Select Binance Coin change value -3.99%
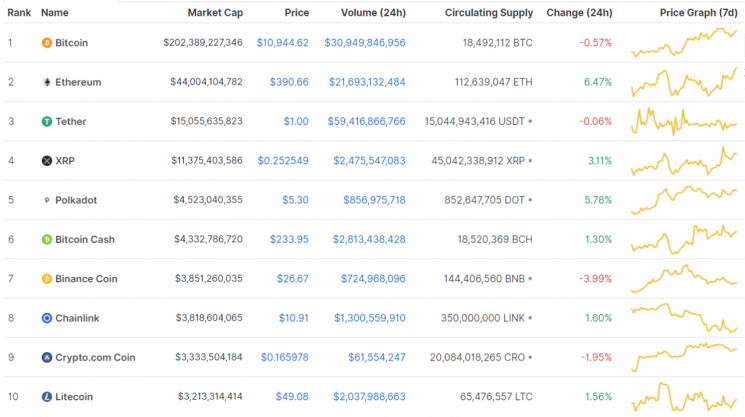The height and width of the screenshot is (417, 745). point(595,279)
